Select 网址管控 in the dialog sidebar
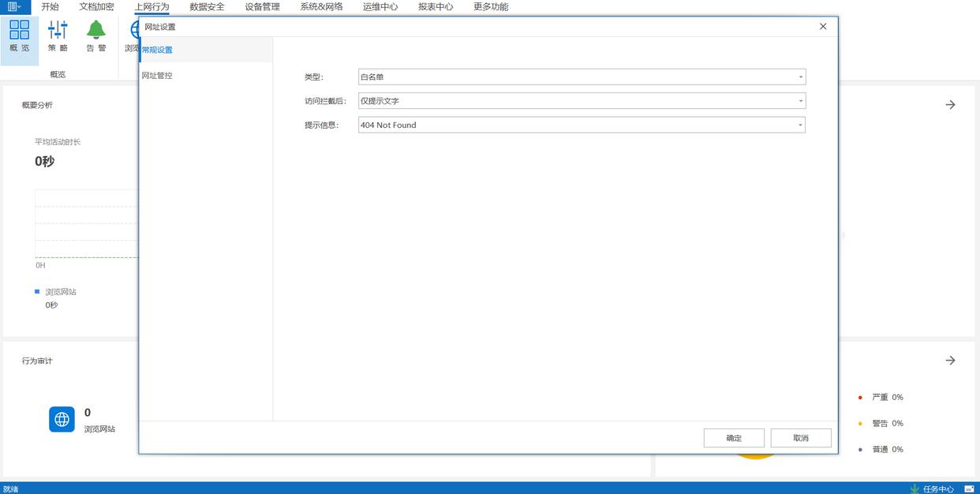Image resolution: width=980 pixels, height=494 pixels. [157, 76]
